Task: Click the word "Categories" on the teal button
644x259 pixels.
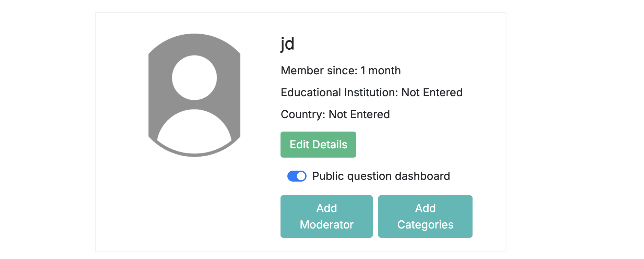Action: point(425,225)
